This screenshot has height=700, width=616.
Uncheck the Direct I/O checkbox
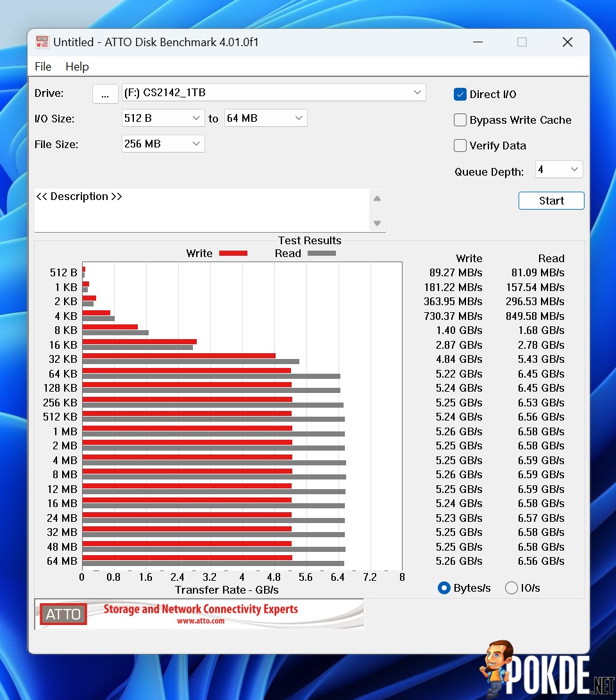tap(460, 94)
